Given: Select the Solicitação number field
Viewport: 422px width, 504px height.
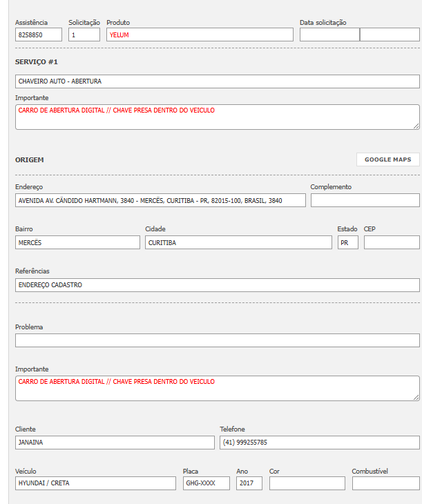Looking at the screenshot, I should pyautogui.click(x=84, y=35).
